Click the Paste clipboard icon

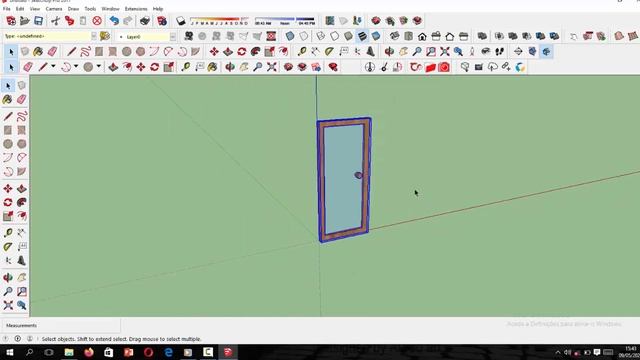(83, 21)
